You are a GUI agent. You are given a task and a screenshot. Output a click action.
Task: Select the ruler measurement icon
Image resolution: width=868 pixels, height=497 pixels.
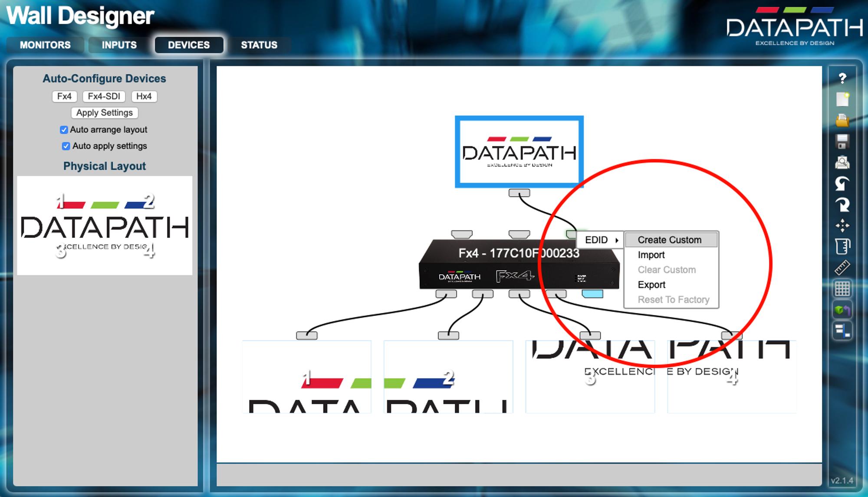click(842, 268)
